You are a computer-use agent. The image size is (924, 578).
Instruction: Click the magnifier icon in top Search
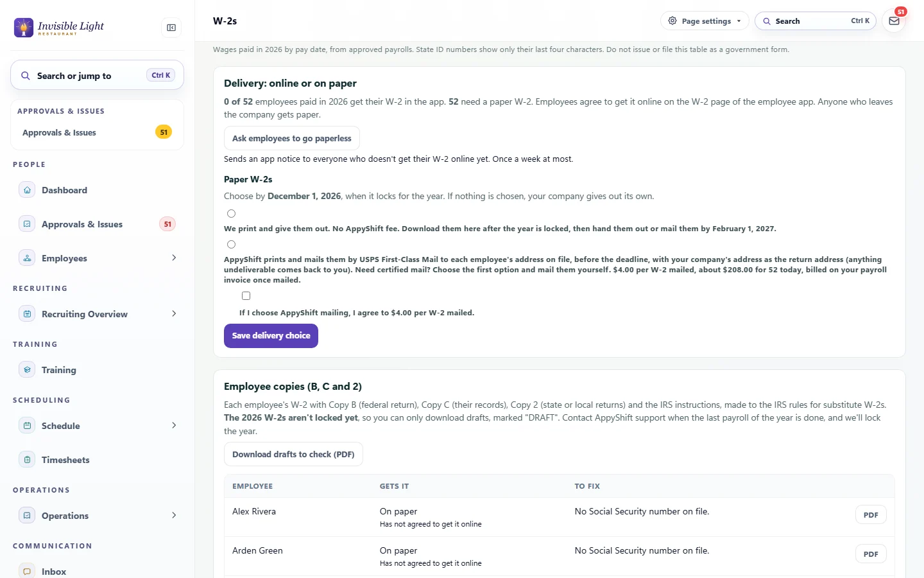point(766,21)
